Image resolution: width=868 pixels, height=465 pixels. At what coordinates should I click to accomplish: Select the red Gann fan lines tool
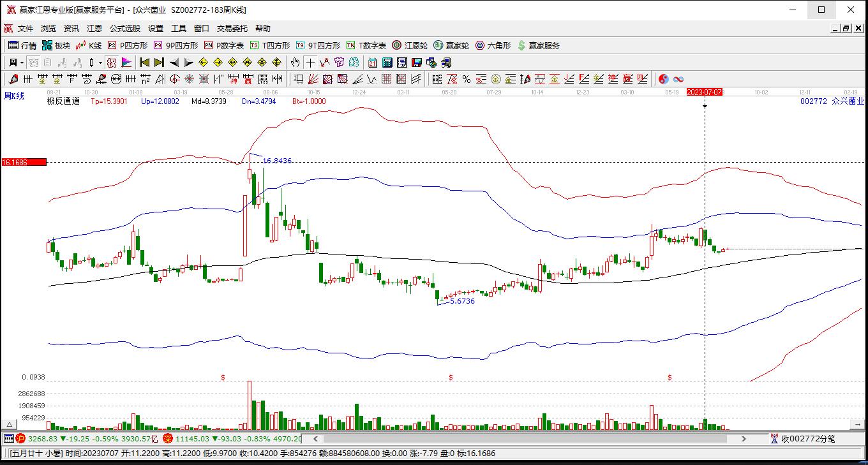[x=313, y=79]
